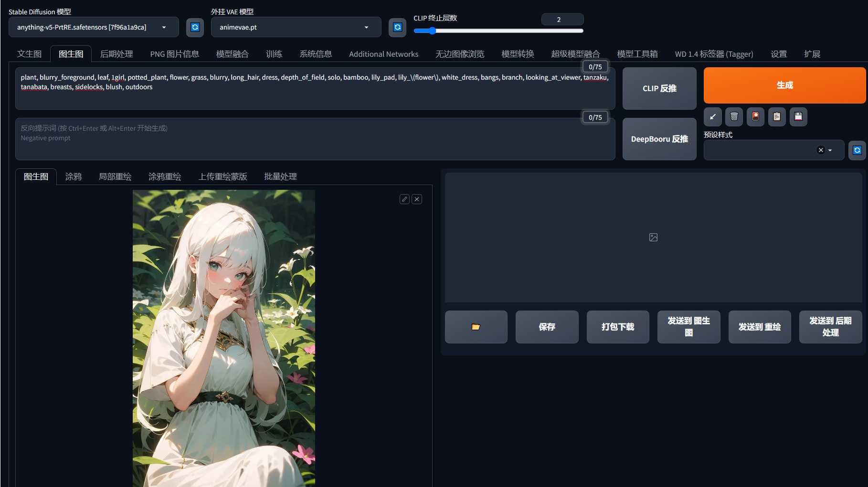
Task: Open the output folder with the folder icon
Action: [476, 327]
